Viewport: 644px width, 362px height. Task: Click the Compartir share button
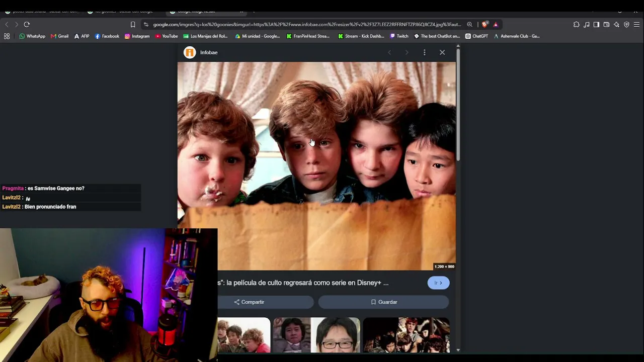[x=266, y=302]
